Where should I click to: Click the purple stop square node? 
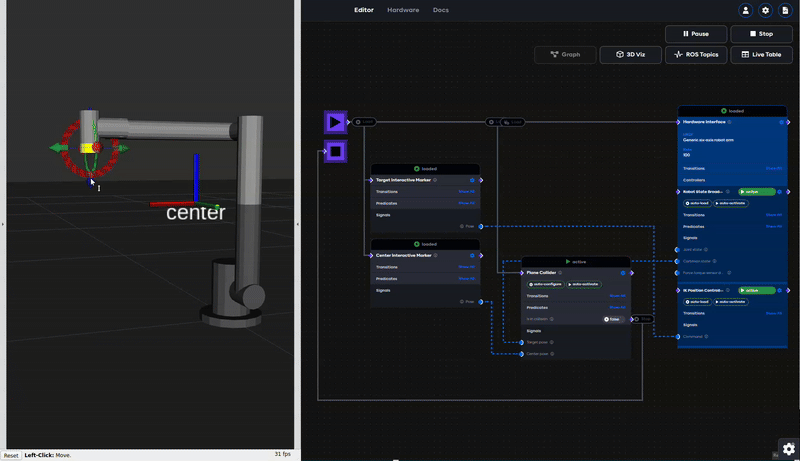coord(335,151)
